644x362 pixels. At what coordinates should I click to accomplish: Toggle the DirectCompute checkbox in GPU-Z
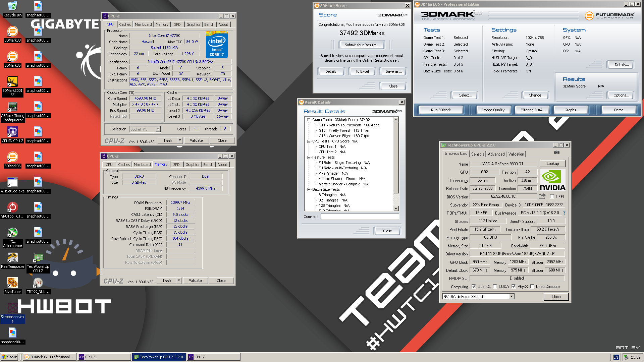(x=532, y=287)
